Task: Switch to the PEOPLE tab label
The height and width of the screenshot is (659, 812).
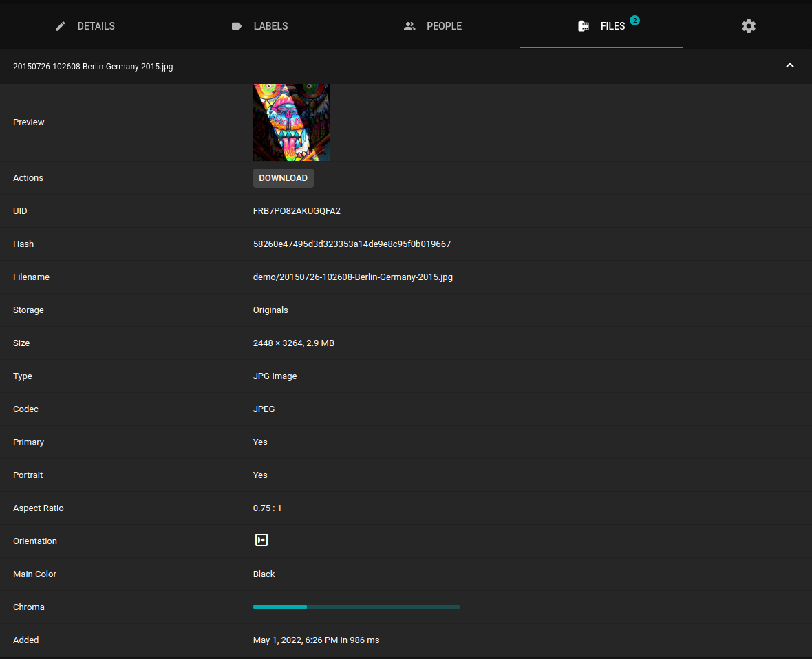Action: [x=444, y=26]
